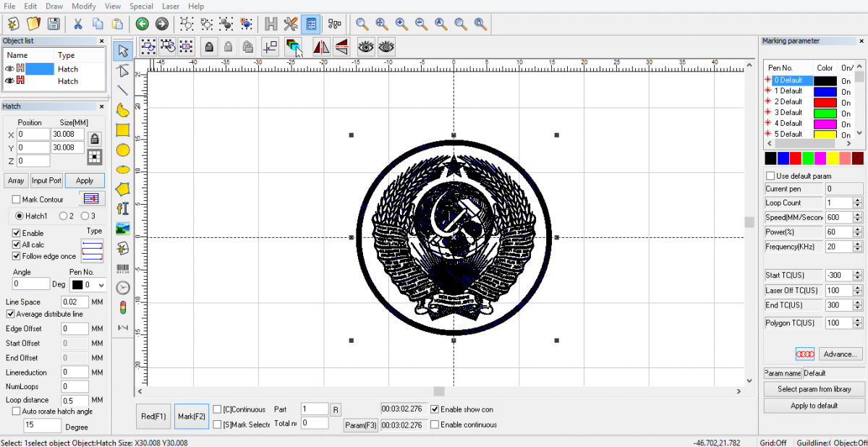Click the Red(F1) button
The image size is (868, 447).
point(153,417)
